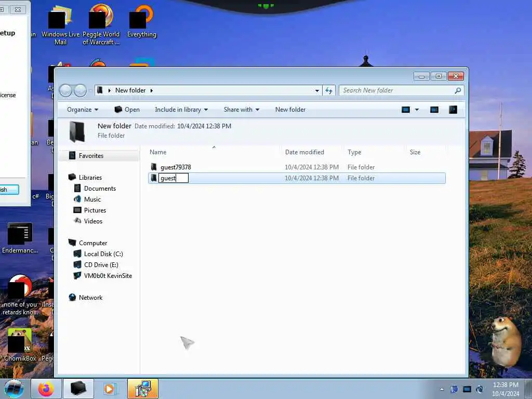This screenshot has width=532, height=399.
Task: Refresh the New folder view
Action: (329, 90)
